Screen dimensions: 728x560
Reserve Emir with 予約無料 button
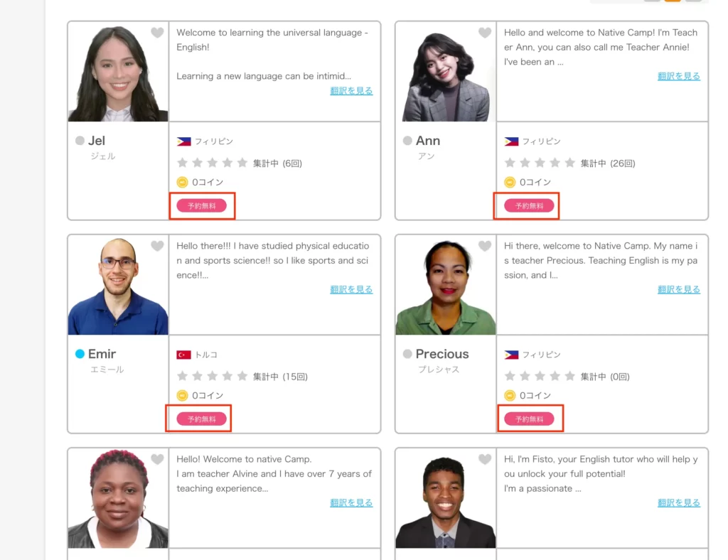tap(201, 419)
